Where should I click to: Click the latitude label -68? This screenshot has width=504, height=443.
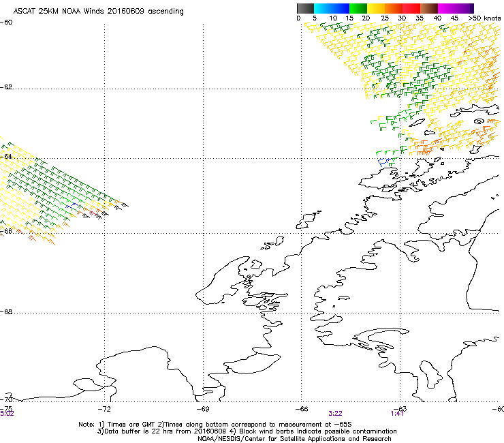point(6,311)
